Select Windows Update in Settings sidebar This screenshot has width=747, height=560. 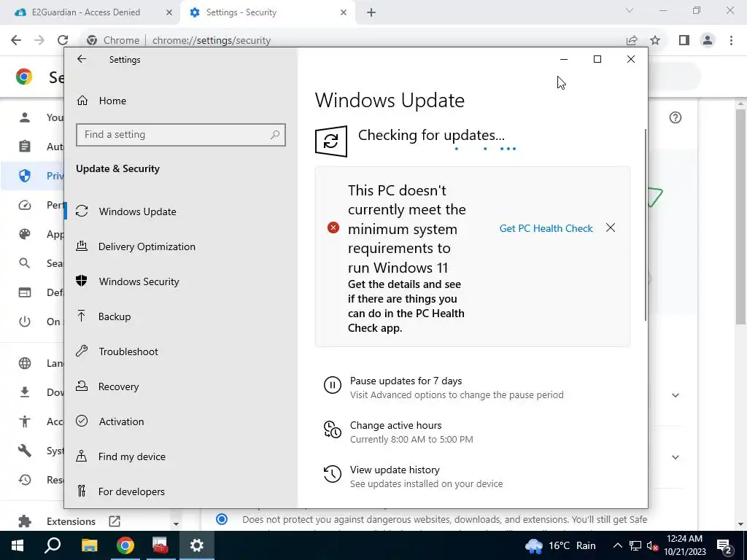coord(137,211)
